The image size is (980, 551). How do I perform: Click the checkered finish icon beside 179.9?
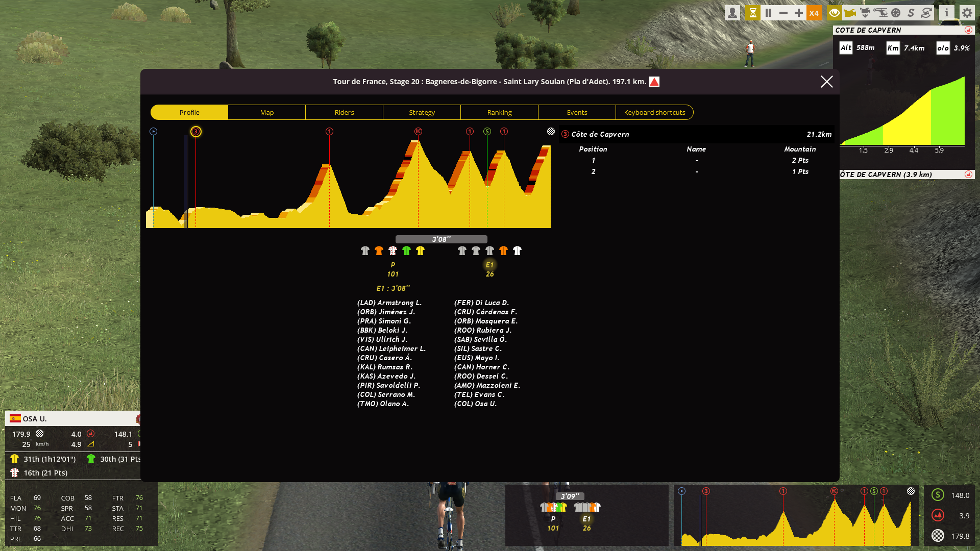[39, 434]
